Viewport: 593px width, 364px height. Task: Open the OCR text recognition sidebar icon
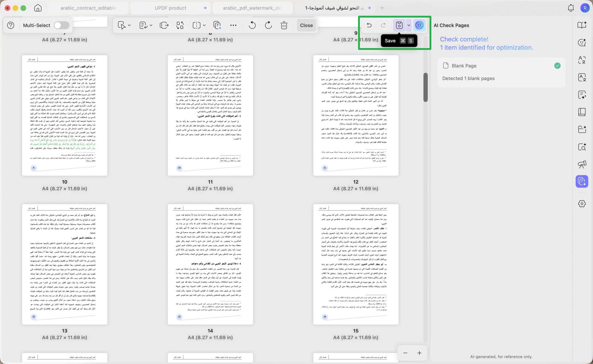point(582,78)
